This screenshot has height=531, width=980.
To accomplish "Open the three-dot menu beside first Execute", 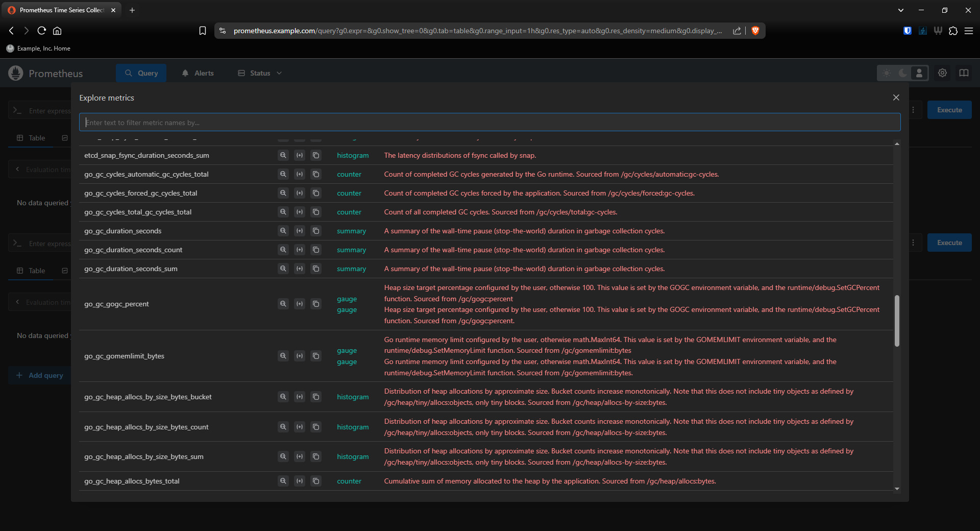I will pos(913,110).
